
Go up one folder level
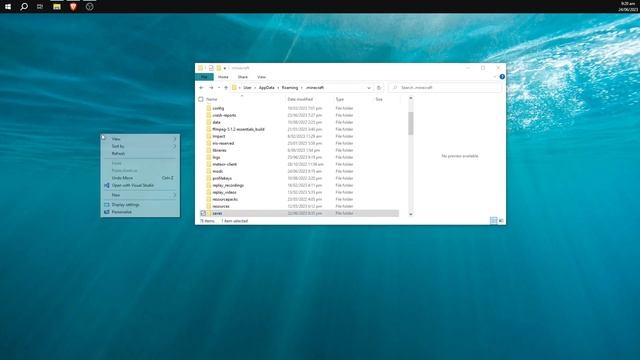[x=226, y=88]
